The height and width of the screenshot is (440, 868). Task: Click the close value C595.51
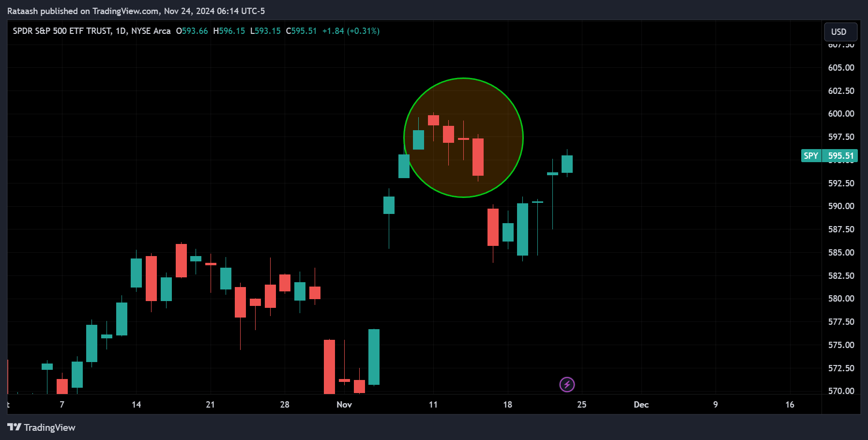pos(301,31)
